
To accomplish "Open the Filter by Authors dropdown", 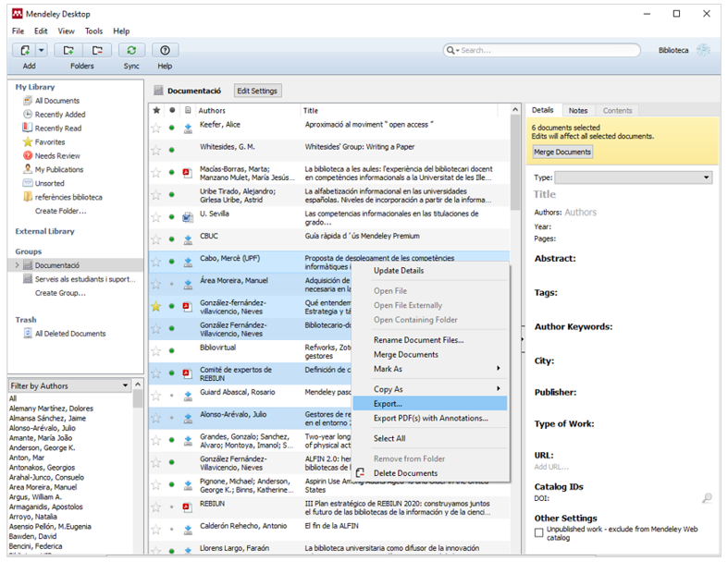I will pyautogui.click(x=69, y=385).
